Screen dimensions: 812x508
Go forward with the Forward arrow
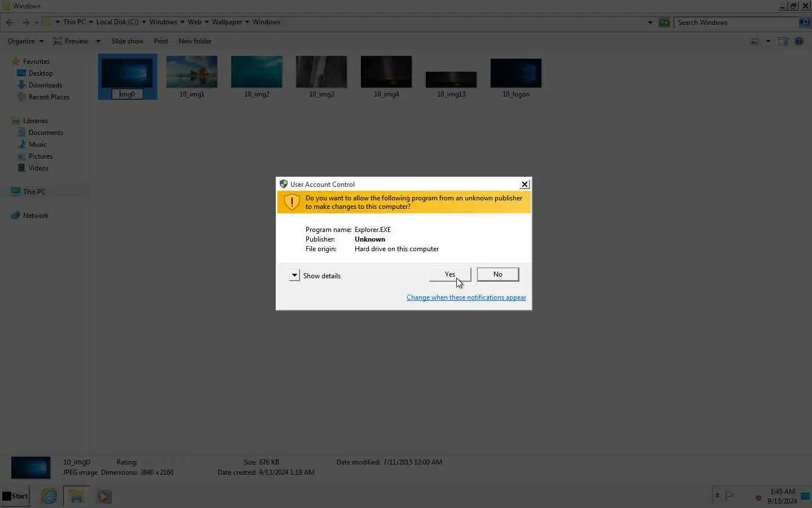(x=25, y=22)
